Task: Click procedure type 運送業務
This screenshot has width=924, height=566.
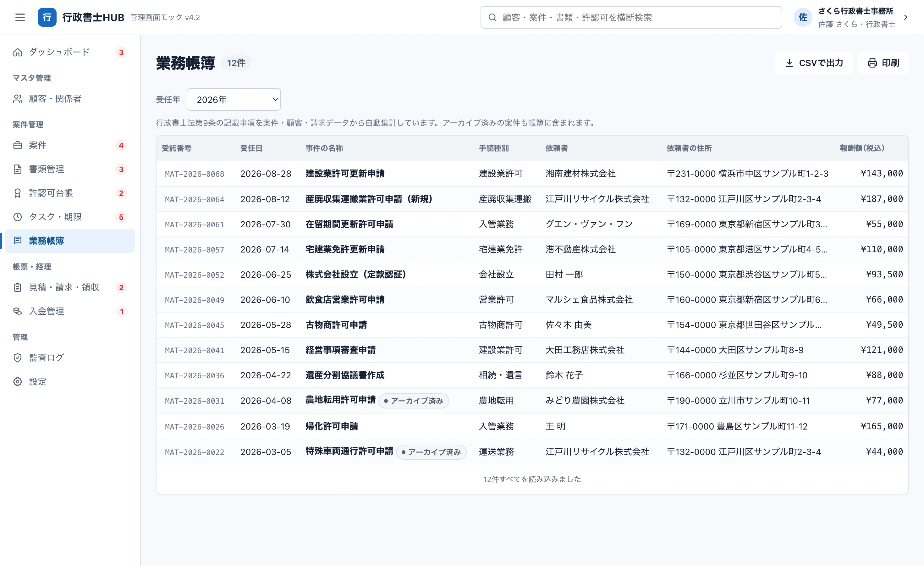Action: 496,452
